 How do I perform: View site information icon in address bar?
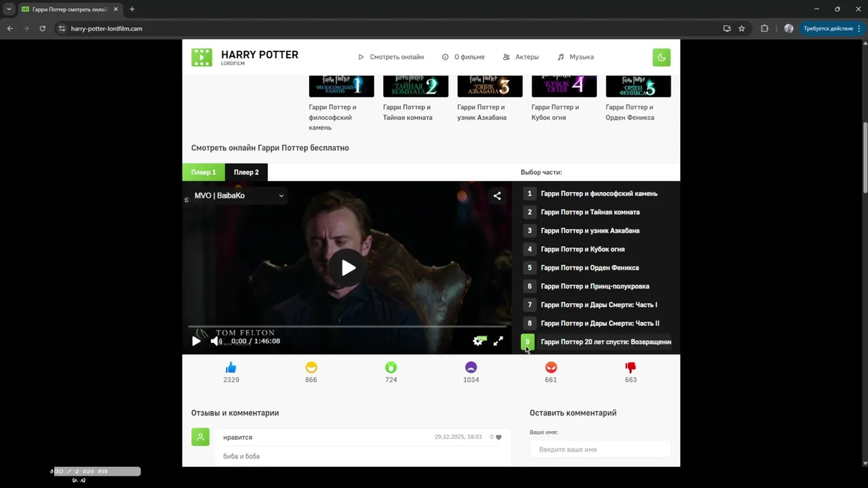pyautogui.click(x=62, y=28)
